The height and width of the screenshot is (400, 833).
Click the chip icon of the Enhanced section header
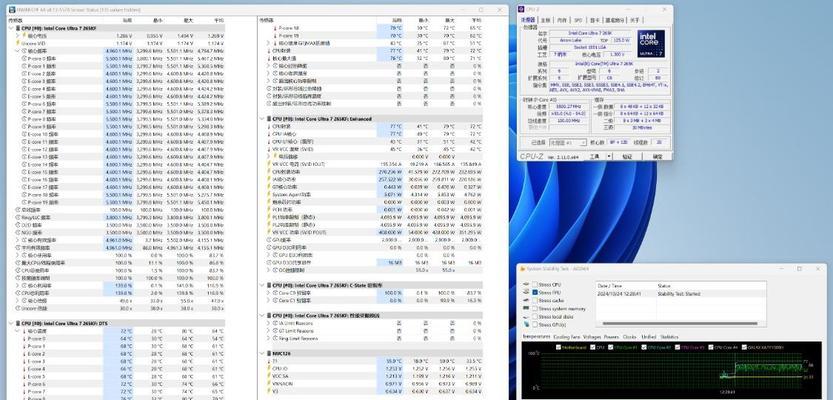pyautogui.click(x=269, y=119)
